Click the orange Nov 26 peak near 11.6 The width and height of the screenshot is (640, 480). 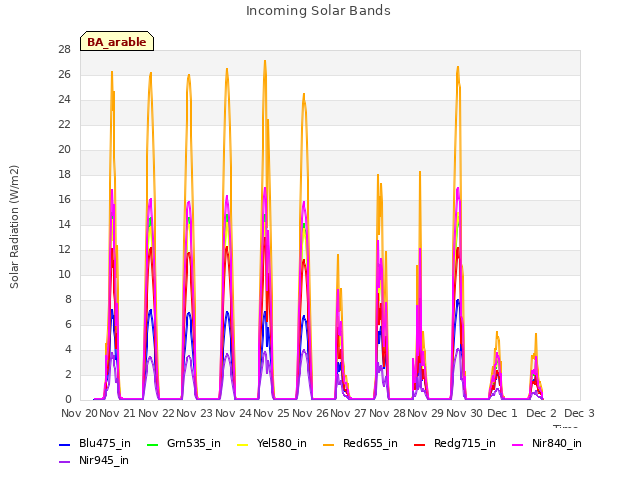point(338,256)
